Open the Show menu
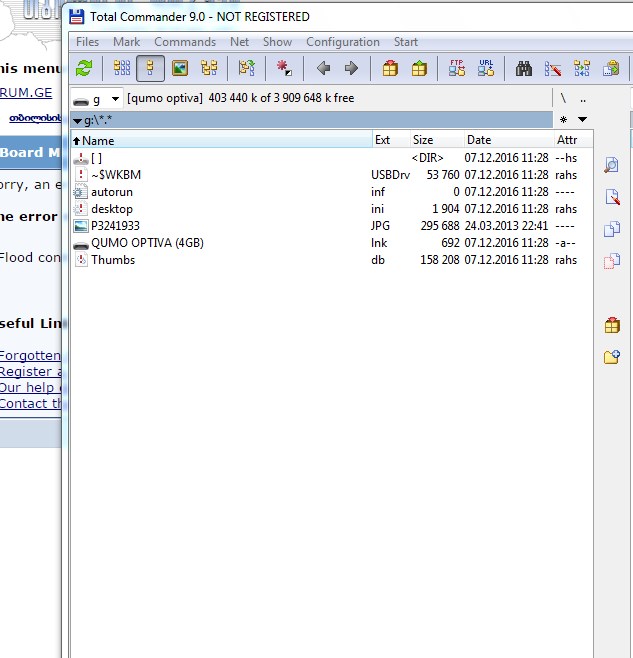Image resolution: width=633 pixels, height=658 pixels. pyautogui.click(x=277, y=42)
